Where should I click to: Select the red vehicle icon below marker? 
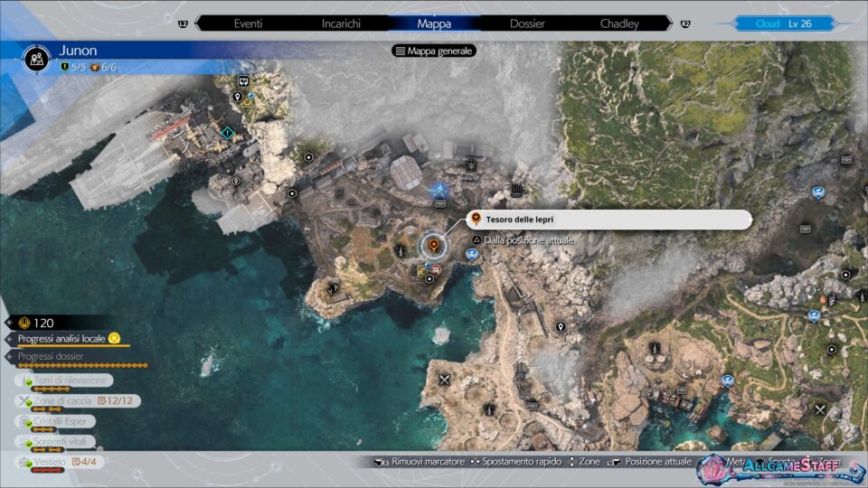[x=436, y=270]
